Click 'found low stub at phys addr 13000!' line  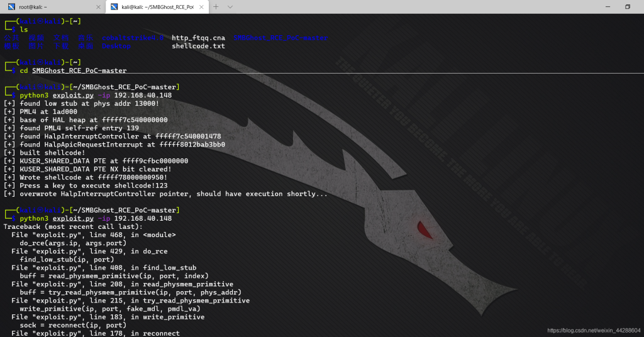[81, 104]
